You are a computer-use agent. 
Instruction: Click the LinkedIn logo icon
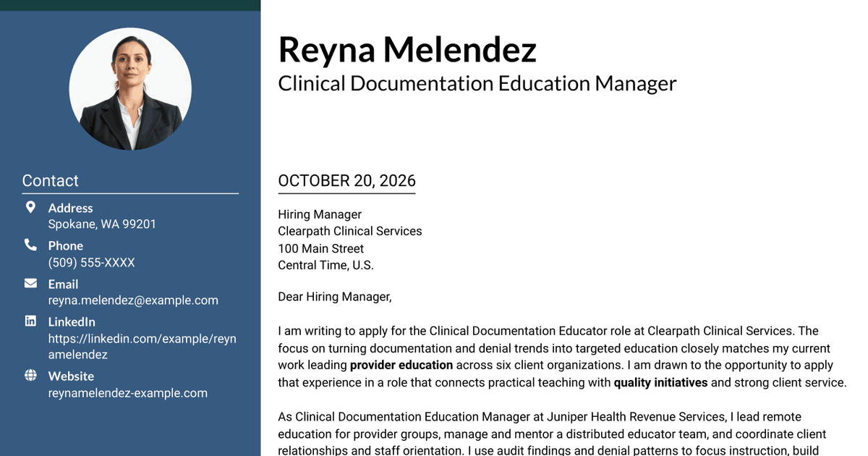point(30,321)
